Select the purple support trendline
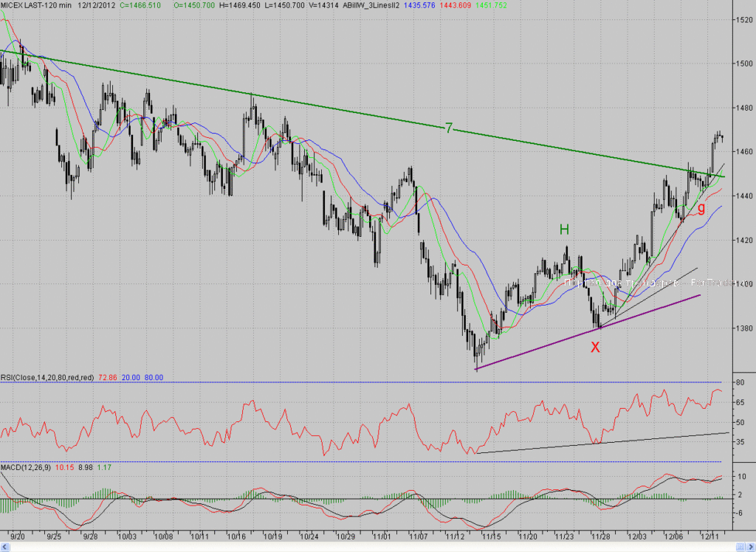Screen dimensions: 756x552 (x=587, y=332)
